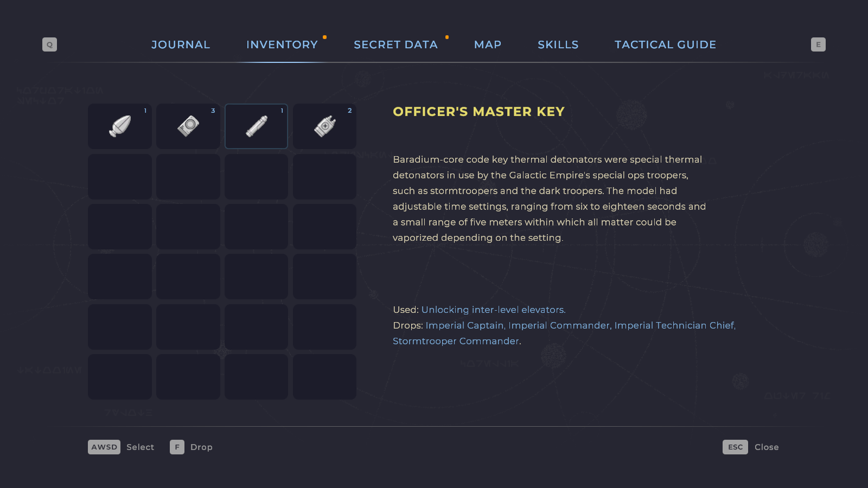
Task: Open the Imperial Commander link
Action: pos(559,325)
